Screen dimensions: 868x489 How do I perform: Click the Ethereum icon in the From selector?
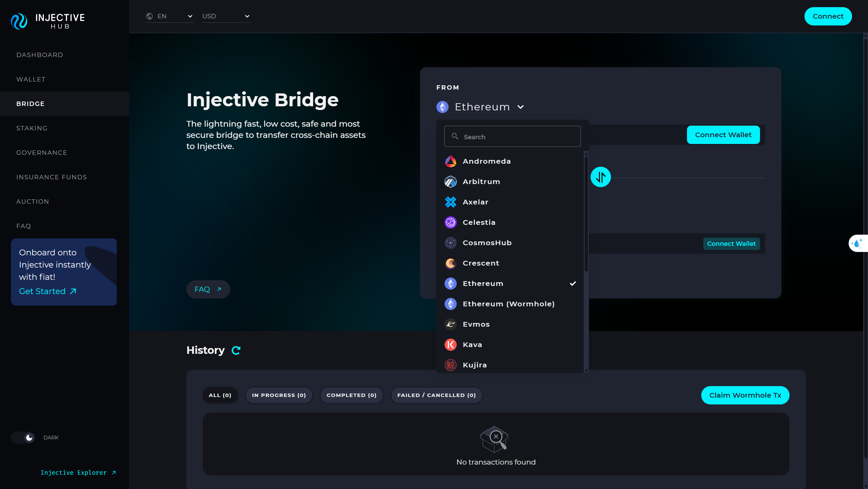point(442,107)
